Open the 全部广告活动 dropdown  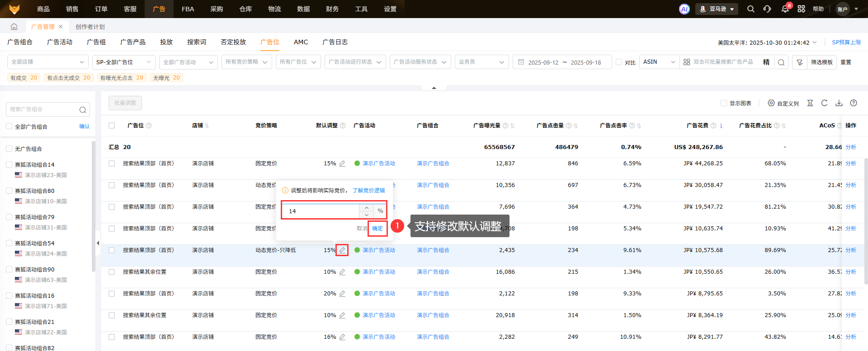coord(189,62)
